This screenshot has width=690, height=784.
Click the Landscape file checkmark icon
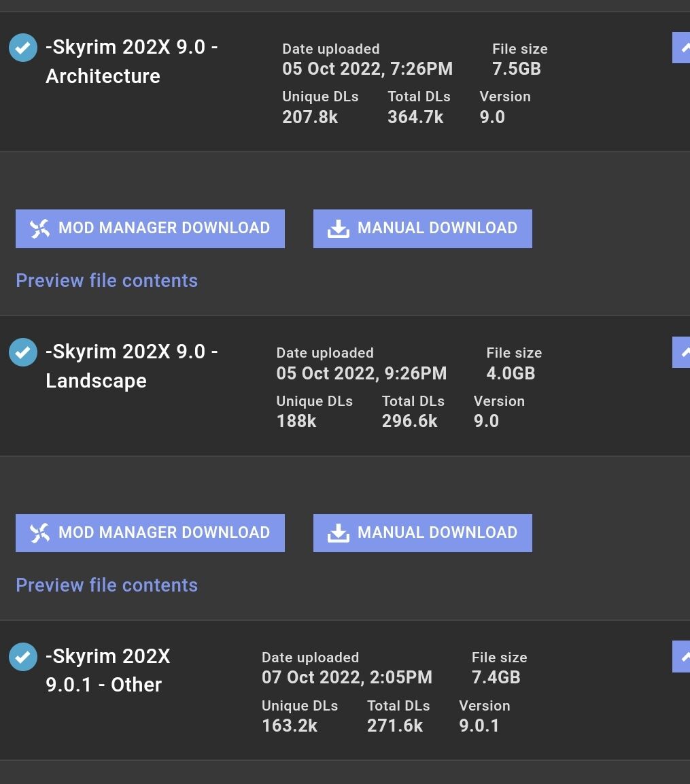(x=23, y=352)
